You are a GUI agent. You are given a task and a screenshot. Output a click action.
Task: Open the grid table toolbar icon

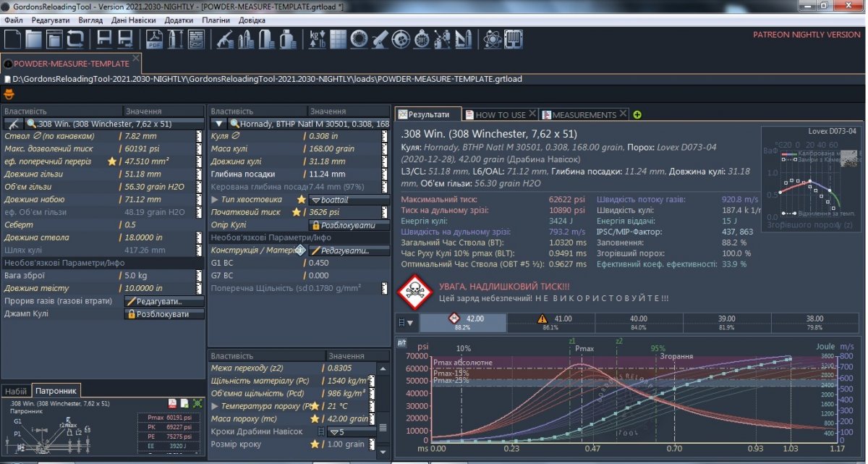pos(338,38)
